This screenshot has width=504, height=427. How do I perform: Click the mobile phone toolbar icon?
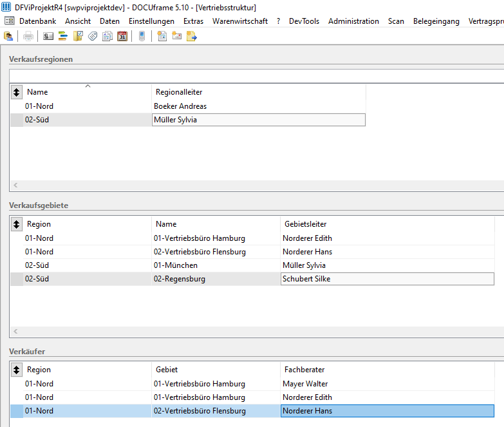(142, 36)
